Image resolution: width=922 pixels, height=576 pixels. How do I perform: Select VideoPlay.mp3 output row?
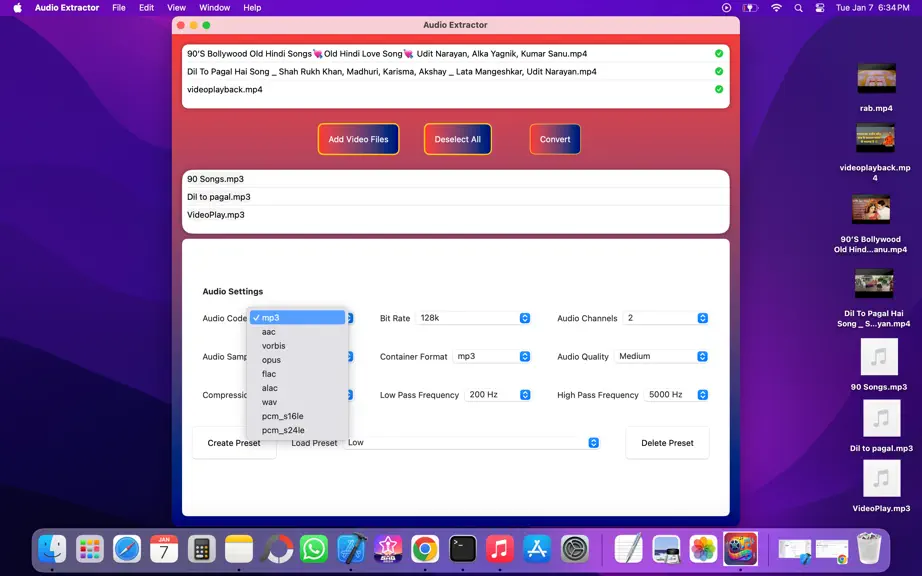(456, 215)
